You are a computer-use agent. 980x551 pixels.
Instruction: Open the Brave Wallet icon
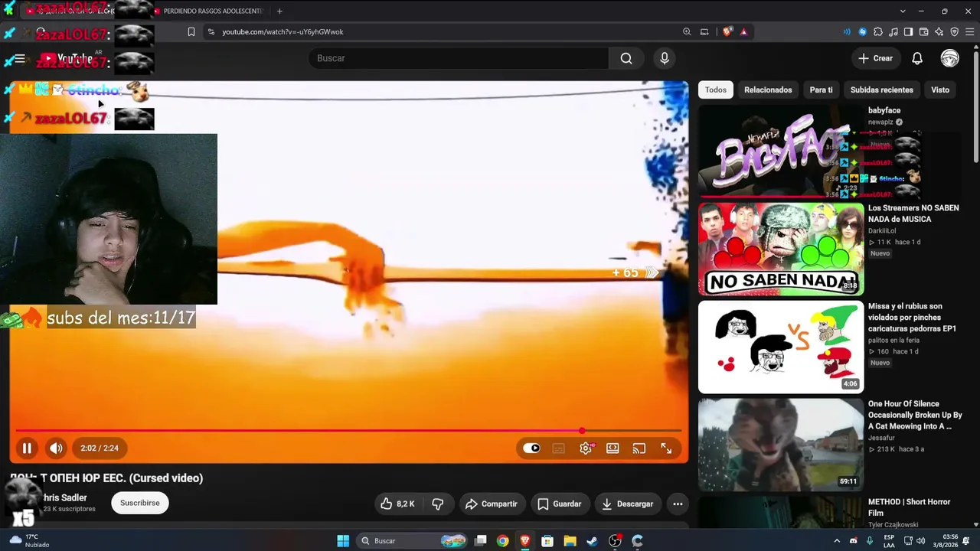924,32
